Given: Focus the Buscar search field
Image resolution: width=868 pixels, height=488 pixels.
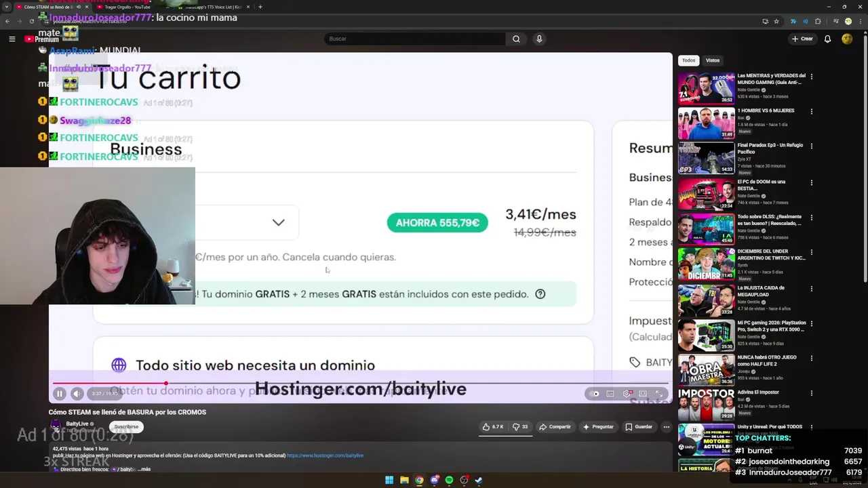Looking at the screenshot, I should pyautogui.click(x=415, y=39).
